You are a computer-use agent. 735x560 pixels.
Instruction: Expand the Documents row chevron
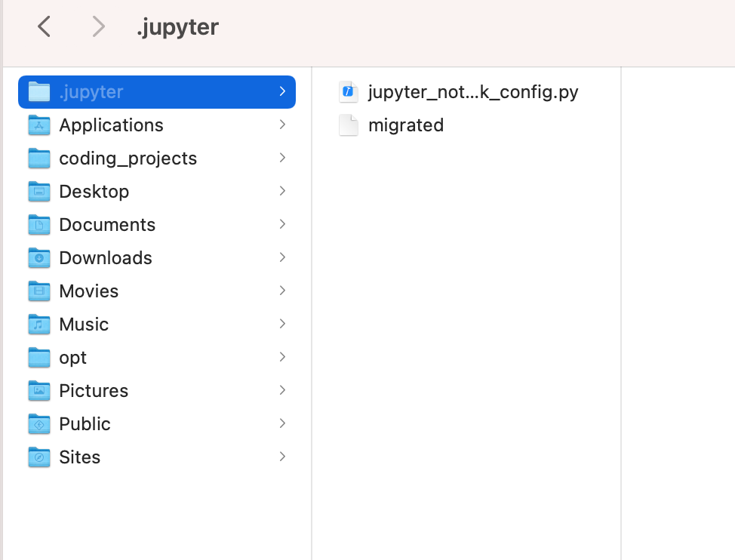click(x=282, y=224)
